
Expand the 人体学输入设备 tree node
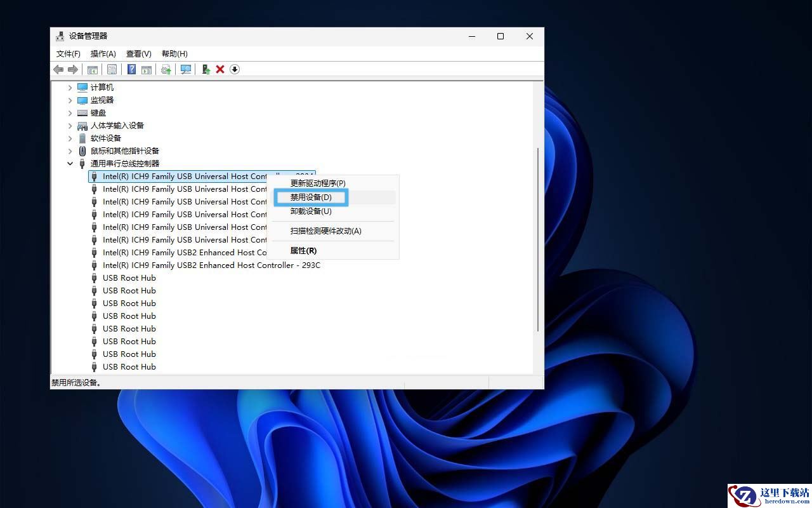coord(70,125)
